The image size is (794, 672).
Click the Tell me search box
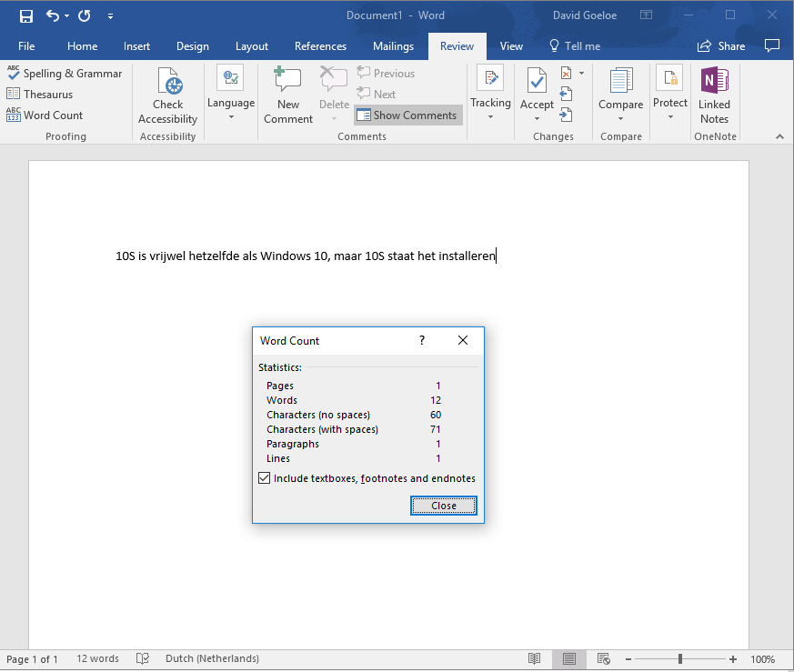tap(575, 46)
